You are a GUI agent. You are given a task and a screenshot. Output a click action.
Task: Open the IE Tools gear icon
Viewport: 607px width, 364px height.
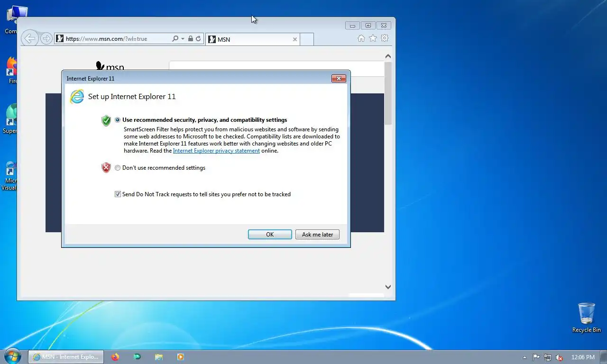pos(385,38)
